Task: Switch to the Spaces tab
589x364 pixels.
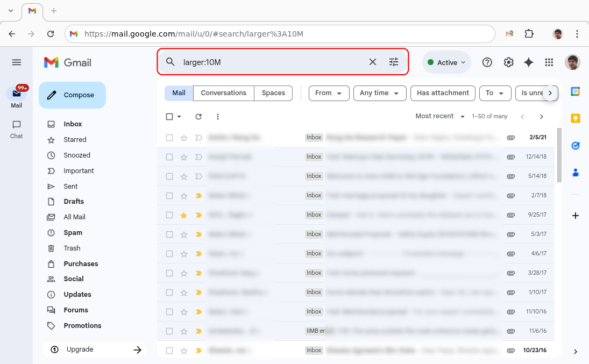Action: coord(273,93)
